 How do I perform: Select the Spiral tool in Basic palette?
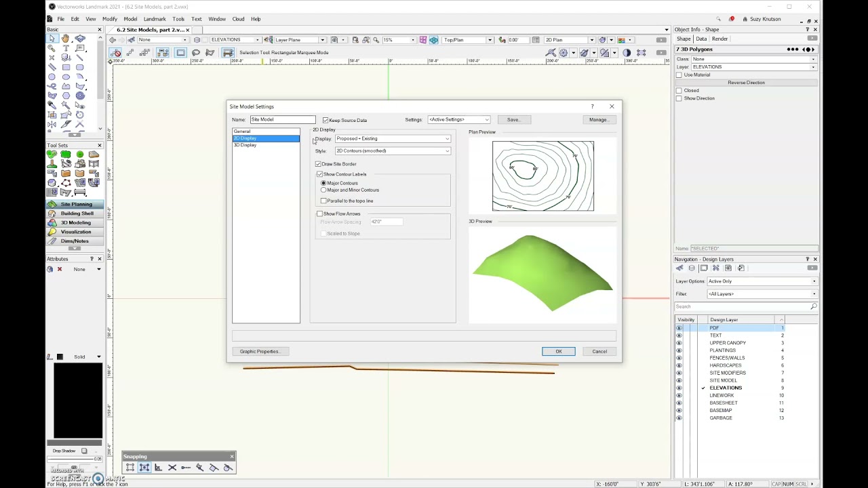coord(80,96)
